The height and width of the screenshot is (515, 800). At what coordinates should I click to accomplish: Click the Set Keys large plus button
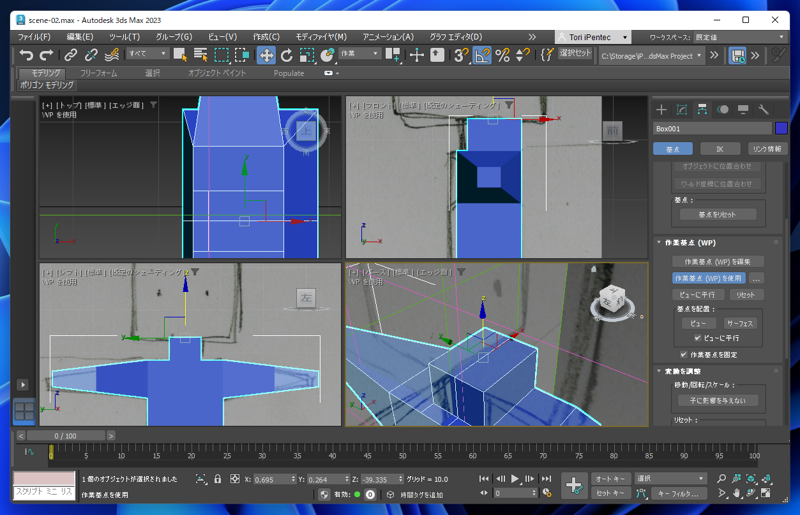click(x=573, y=485)
